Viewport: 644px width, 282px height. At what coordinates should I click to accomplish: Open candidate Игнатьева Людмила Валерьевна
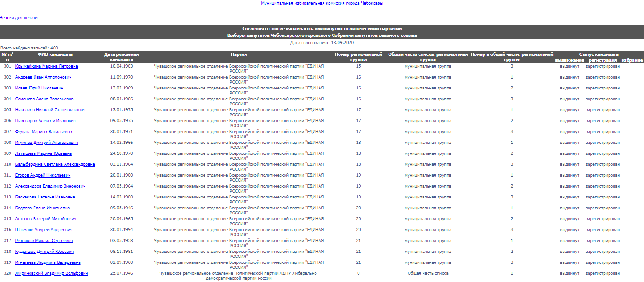(x=48, y=262)
